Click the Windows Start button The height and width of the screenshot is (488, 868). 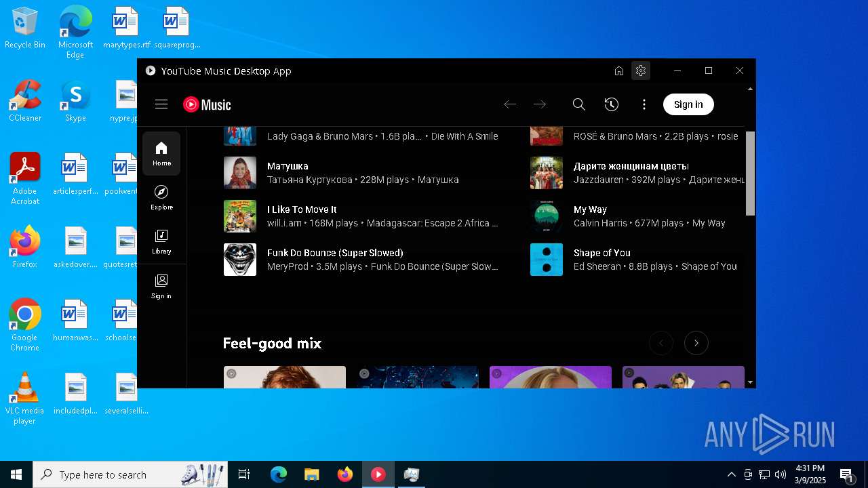(x=16, y=474)
